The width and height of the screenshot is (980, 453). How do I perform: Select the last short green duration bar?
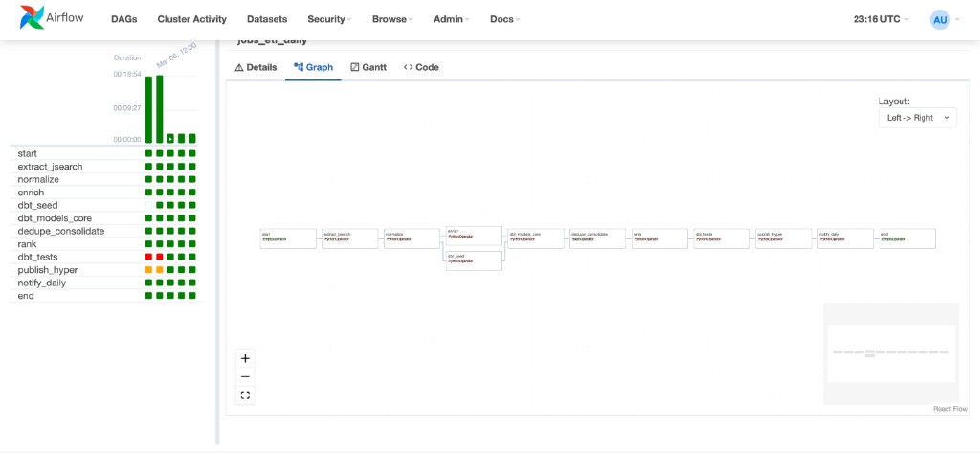coord(192,138)
